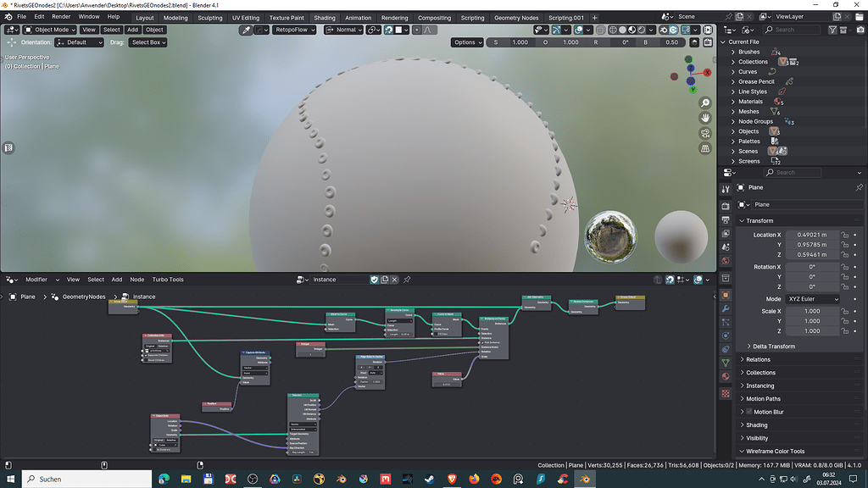Image resolution: width=868 pixels, height=488 pixels.
Task: Open the Object Mode dropdown
Action: click(50, 30)
